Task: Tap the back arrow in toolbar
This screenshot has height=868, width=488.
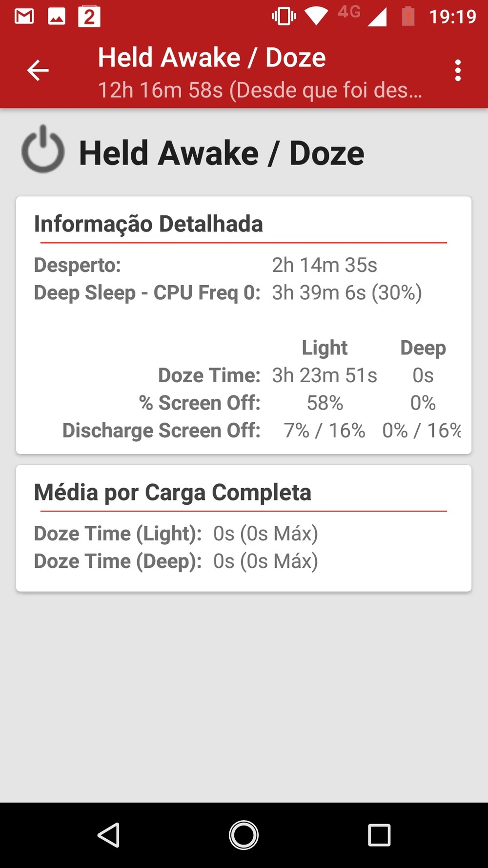Action: 38,70
